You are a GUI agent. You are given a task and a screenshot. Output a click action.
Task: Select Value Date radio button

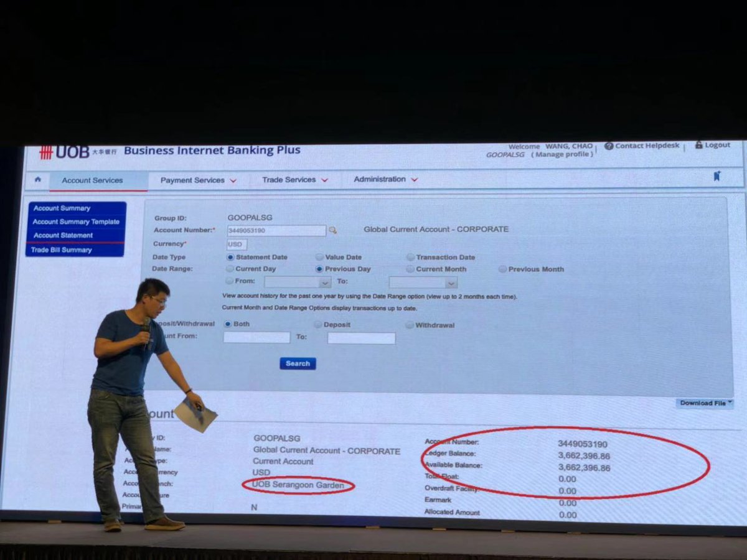319,257
